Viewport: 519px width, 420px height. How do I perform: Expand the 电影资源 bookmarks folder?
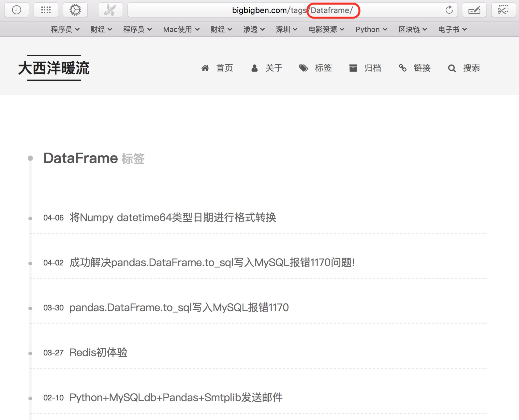coord(326,30)
